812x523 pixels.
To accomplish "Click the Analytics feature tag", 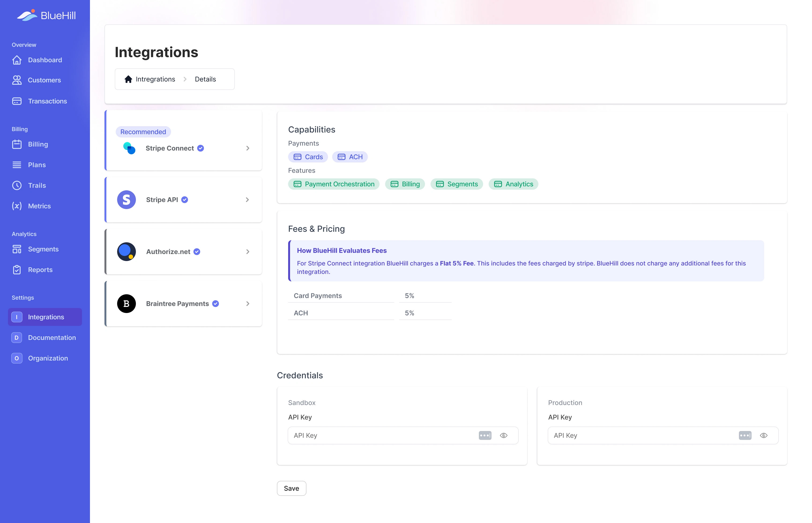I will point(513,184).
